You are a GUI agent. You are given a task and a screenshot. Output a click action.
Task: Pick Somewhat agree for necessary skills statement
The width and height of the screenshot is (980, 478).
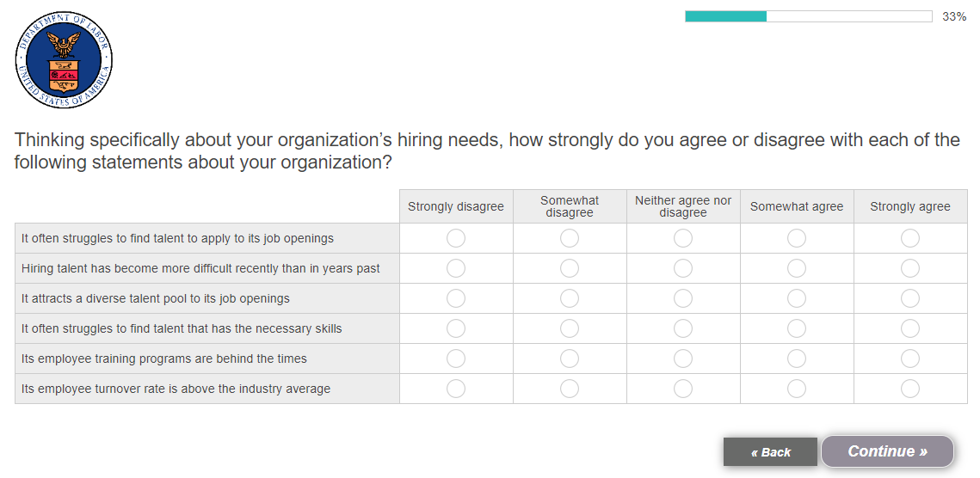797,328
